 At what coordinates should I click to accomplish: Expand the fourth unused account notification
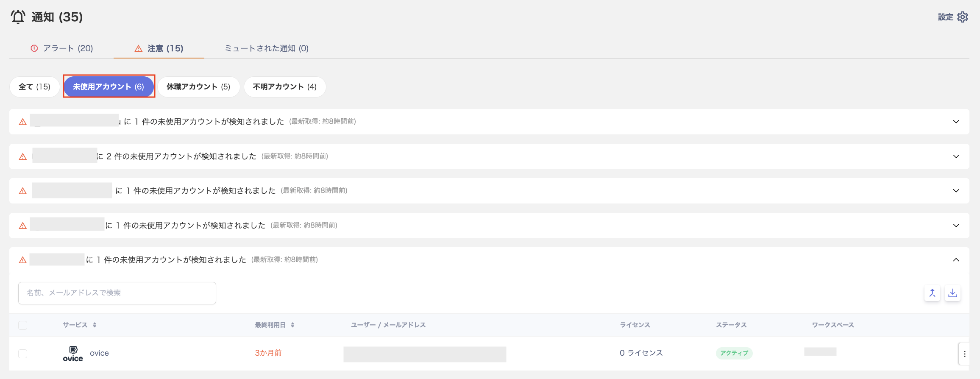point(956,226)
